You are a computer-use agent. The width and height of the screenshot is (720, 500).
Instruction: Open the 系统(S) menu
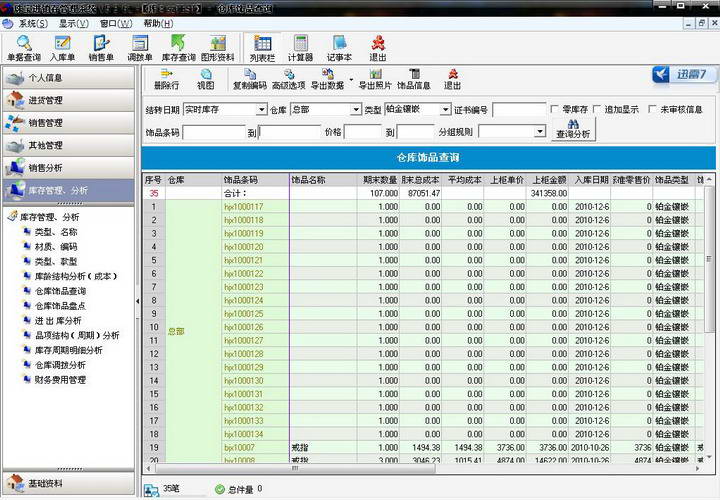click(x=33, y=23)
